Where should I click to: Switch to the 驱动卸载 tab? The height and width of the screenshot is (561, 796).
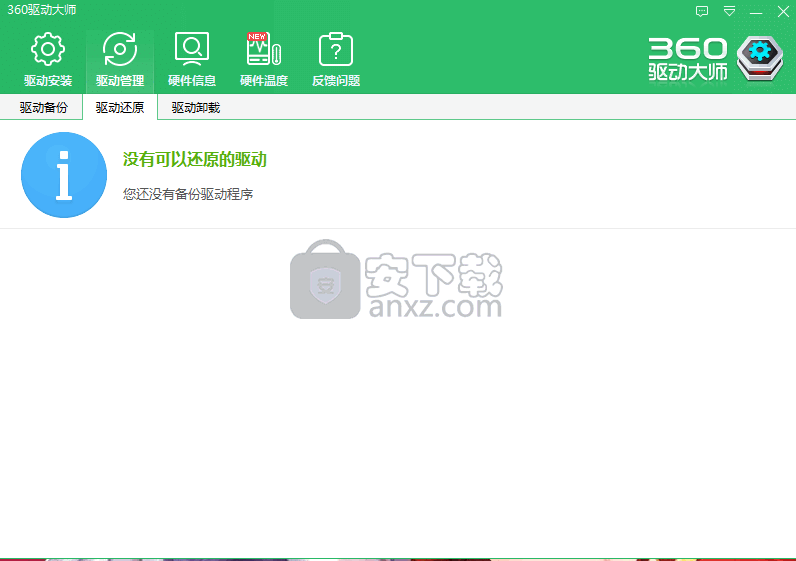[x=195, y=107]
